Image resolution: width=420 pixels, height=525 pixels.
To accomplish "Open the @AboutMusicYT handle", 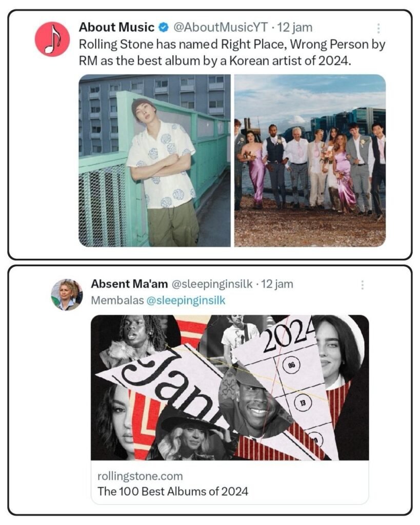I will coord(221,27).
